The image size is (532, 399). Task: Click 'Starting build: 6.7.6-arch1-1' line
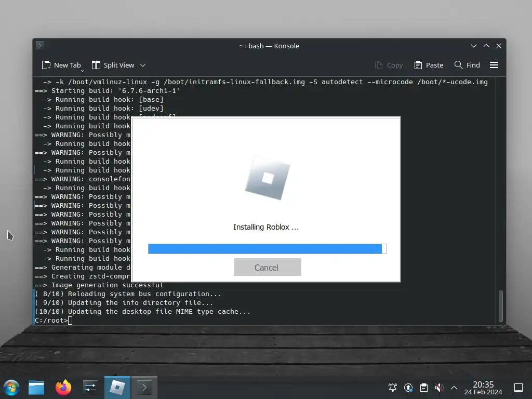click(x=107, y=90)
